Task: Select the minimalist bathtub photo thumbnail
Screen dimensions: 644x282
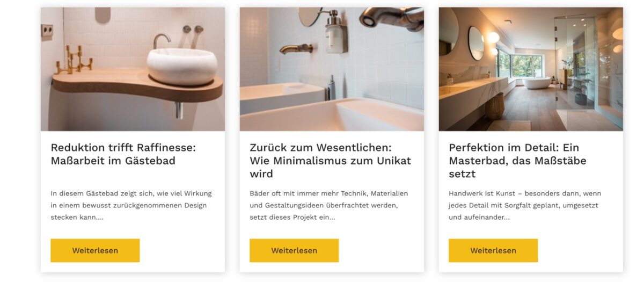Action: [332, 69]
